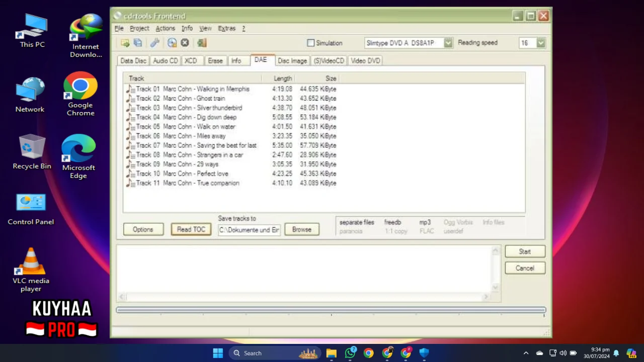Viewport: 644px width, 362px height.
Task: Toggle the mp3 output option
Action: click(425, 222)
